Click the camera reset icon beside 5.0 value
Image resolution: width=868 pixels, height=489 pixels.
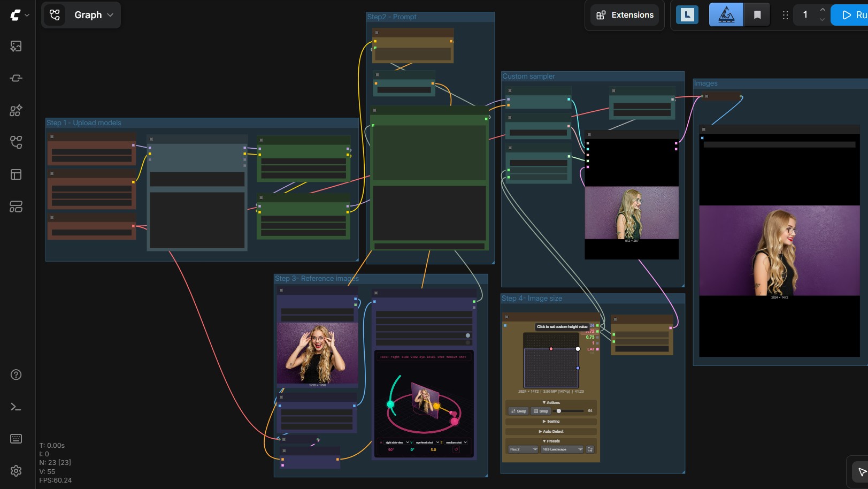(456, 449)
